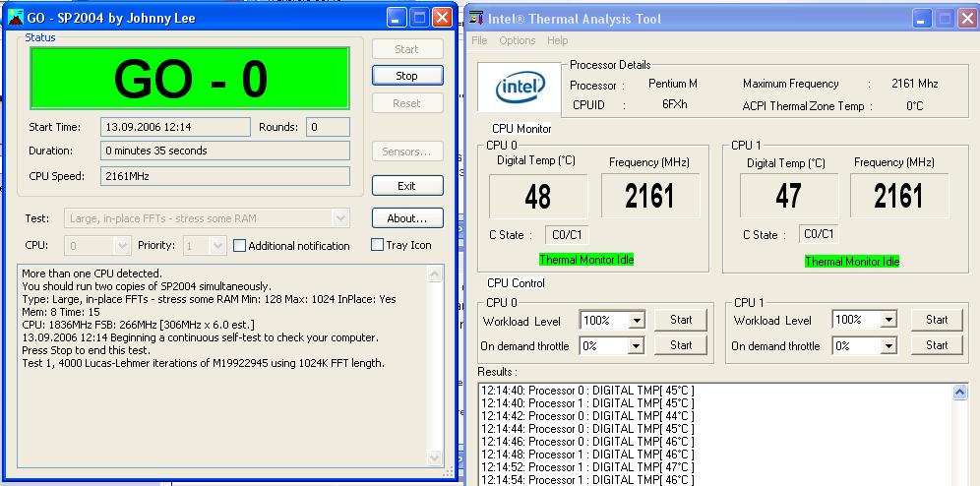Image resolution: width=980 pixels, height=486 pixels.
Task: Select the 12:14:48 Processor 1 result line
Action: point(587,455)
